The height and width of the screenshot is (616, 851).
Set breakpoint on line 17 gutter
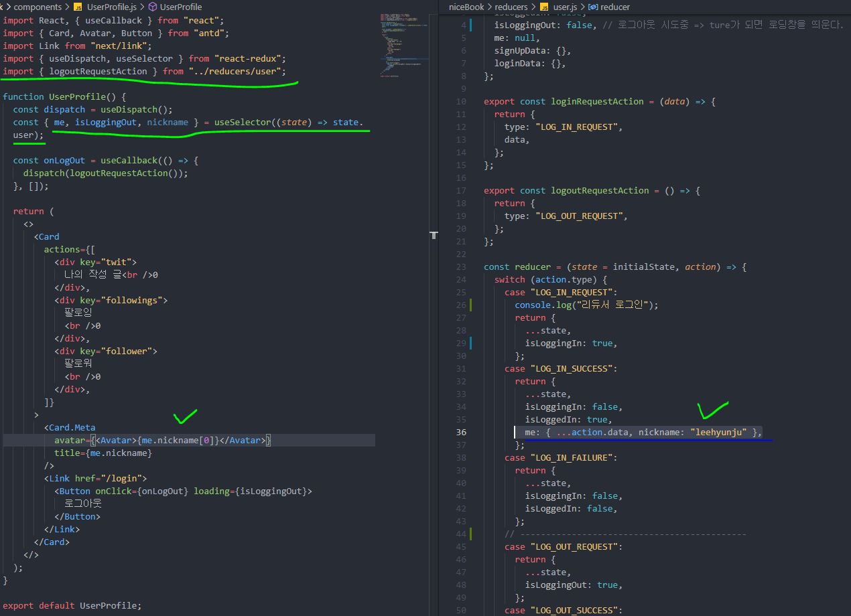(449, 191)
